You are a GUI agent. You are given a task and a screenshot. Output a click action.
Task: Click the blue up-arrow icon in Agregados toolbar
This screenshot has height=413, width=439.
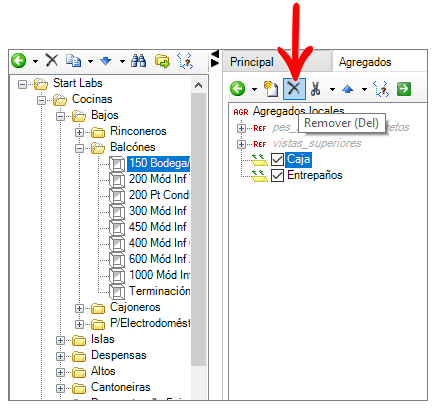click(348, 89)
